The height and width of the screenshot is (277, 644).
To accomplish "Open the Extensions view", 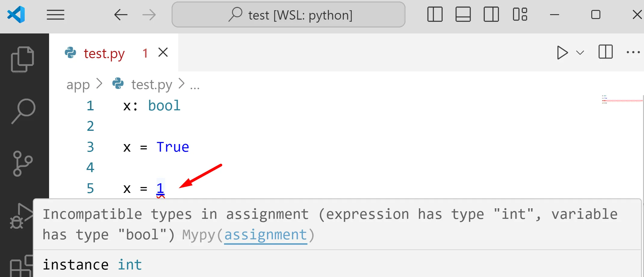I will coord(21,265).
